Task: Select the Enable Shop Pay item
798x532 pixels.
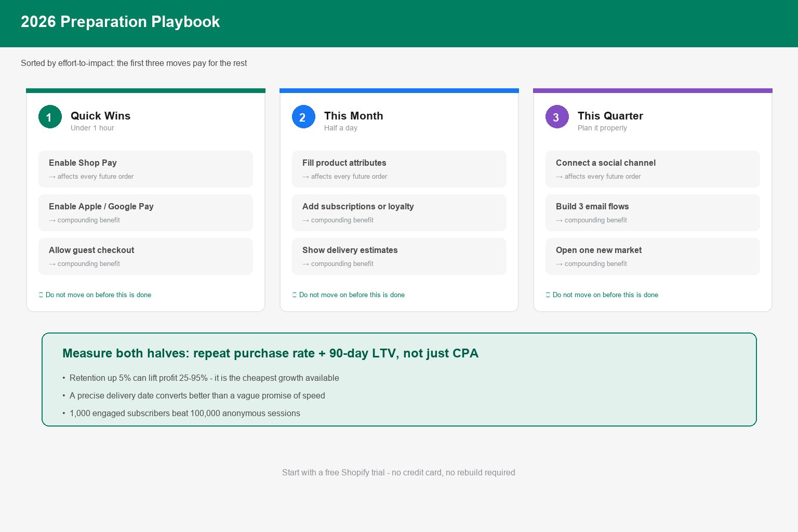Action: [x=145, y=169]
